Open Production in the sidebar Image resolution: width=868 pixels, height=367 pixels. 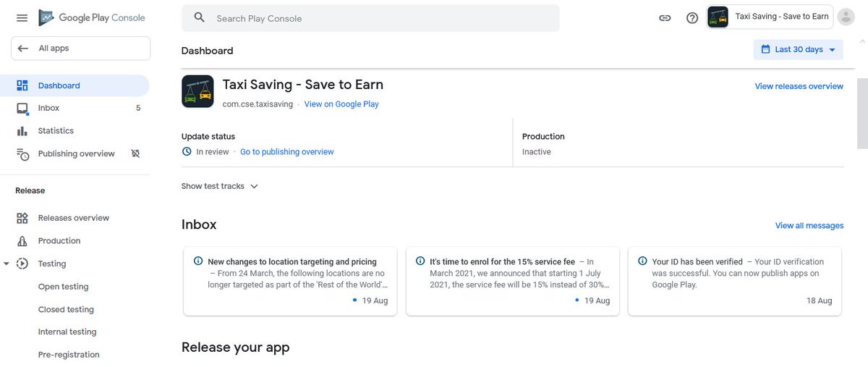(x=59, y=241)
